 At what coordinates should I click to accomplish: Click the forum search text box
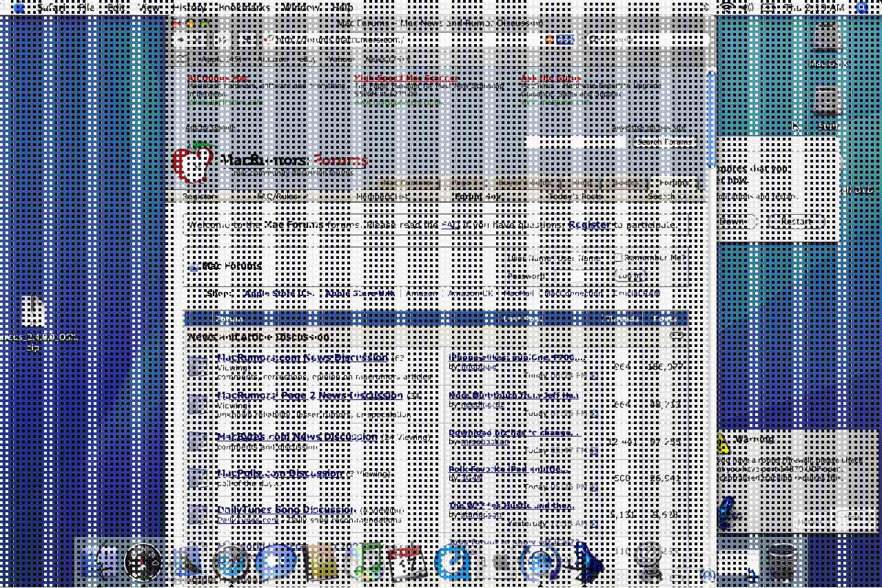576,143
